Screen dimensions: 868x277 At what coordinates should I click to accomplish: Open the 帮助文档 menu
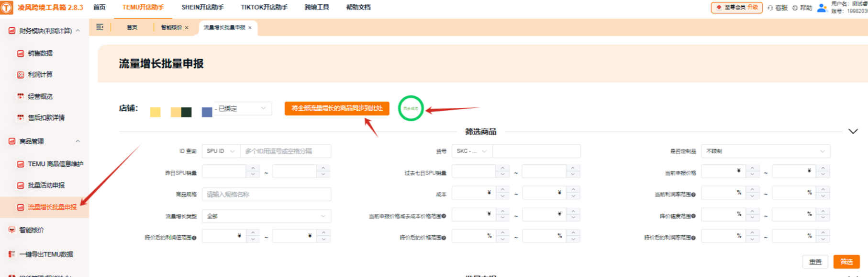pos(358,7)
